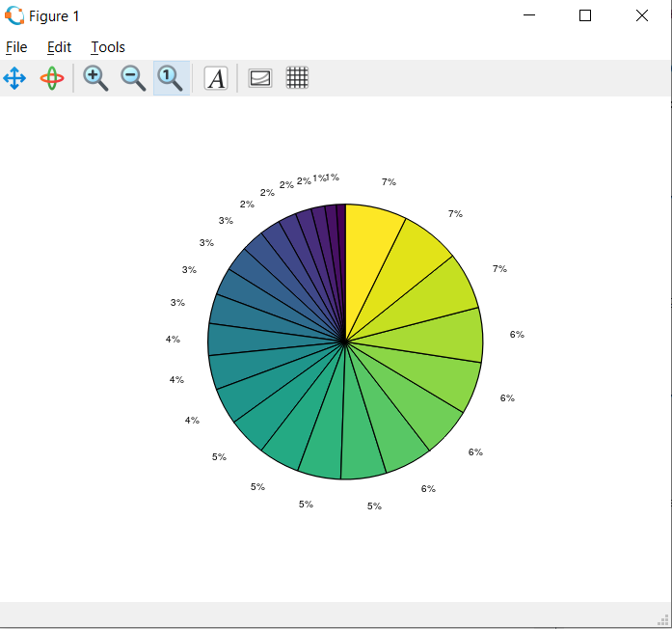Click the window resize grip in the corner
This screenshot has width=672, height=629.
tap(663, 620)
